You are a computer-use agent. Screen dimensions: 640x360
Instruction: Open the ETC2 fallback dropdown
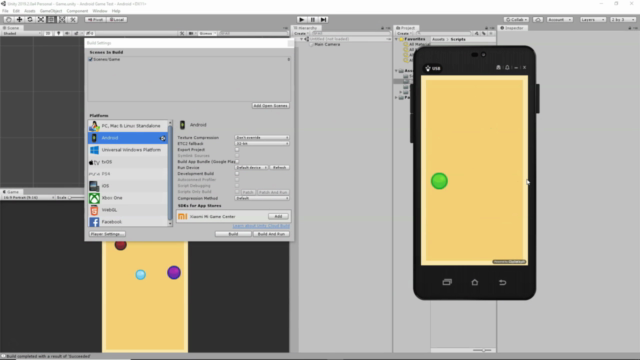point(262,144)
